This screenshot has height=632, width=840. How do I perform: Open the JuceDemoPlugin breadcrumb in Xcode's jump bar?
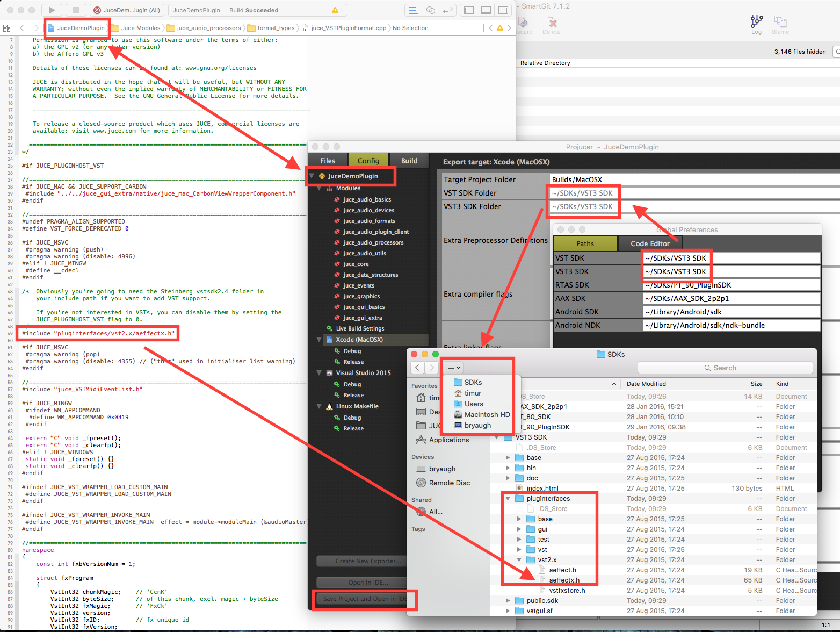[77, 28]
